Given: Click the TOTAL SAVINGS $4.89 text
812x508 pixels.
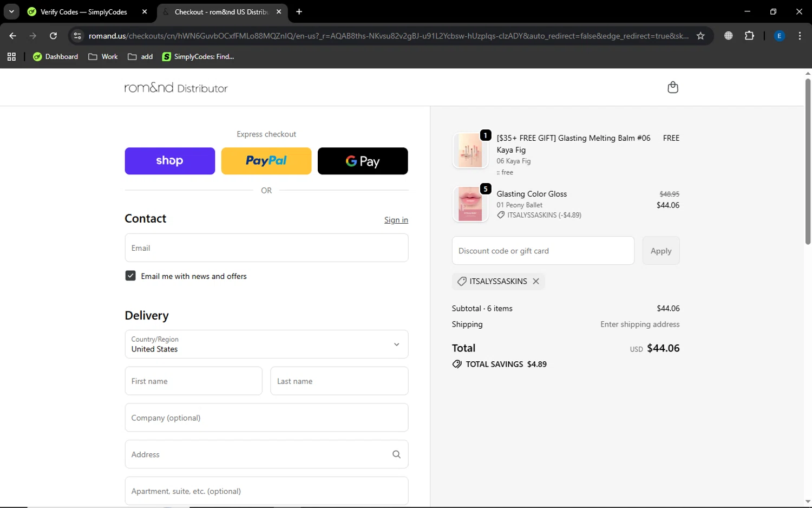Looking at the screenshot, I should click(x=506, y=364).
